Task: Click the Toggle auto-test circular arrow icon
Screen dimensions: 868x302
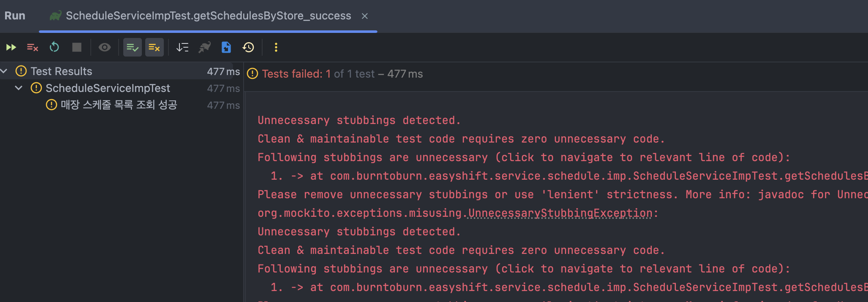Action: 54,47
